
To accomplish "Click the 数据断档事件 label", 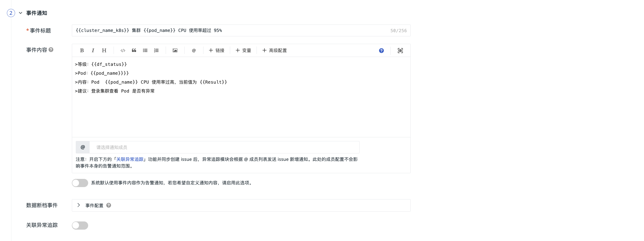I will 42,205.
